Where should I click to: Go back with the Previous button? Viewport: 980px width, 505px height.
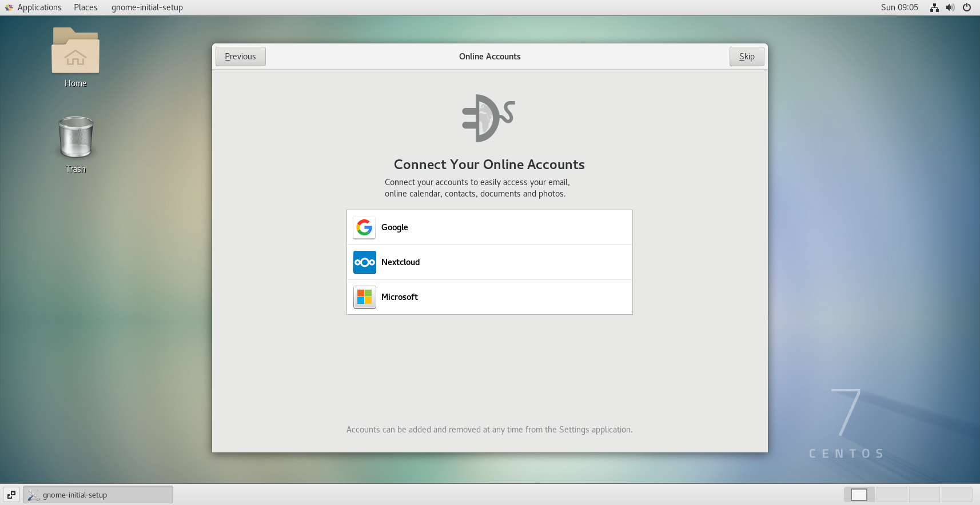point(241,57)
